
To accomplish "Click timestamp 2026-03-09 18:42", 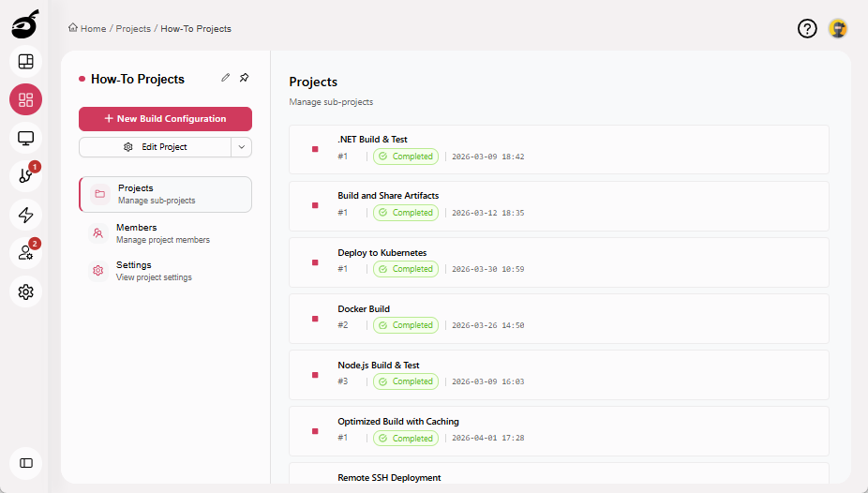I will point(487,157).
